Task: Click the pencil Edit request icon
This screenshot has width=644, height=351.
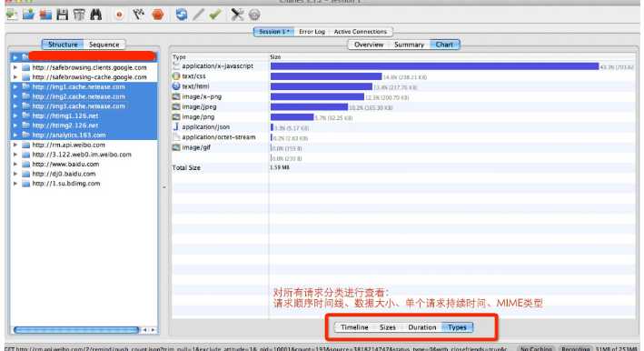Action: tap(198, 15)
